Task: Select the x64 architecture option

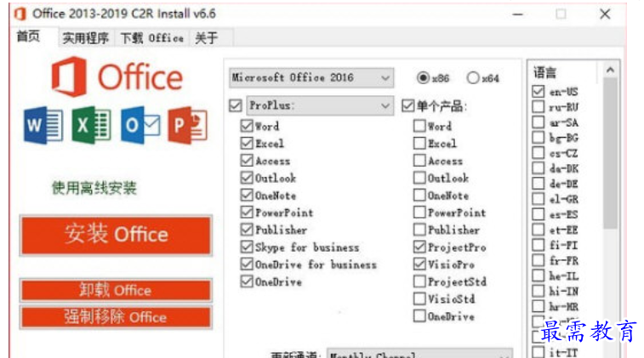Action: pyautogui.click(x=473, y=78)
